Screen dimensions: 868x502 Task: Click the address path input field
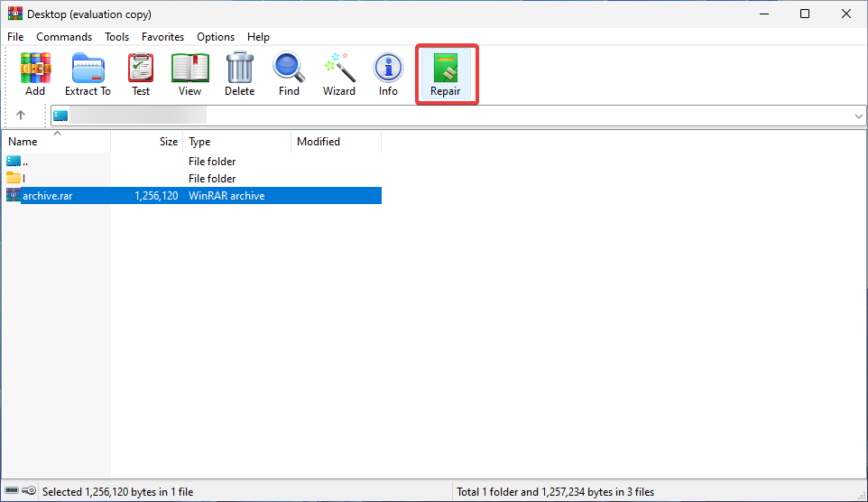pyautogui.click(x=458, y=116)
